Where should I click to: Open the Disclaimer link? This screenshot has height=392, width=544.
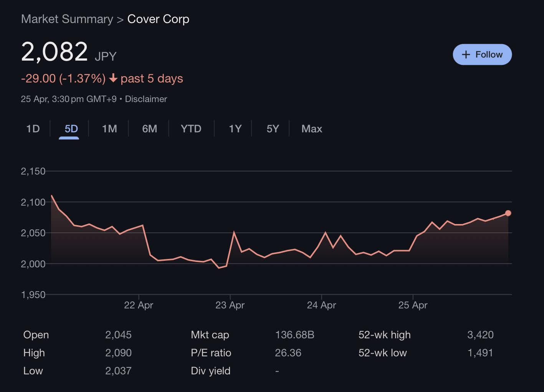pyautogui.click(x=146, y=99)
